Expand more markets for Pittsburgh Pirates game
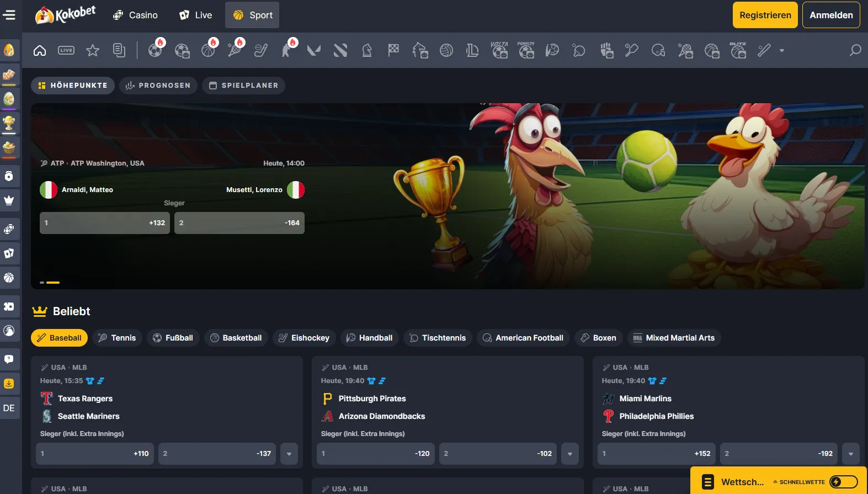 click(x=570, y=454)
